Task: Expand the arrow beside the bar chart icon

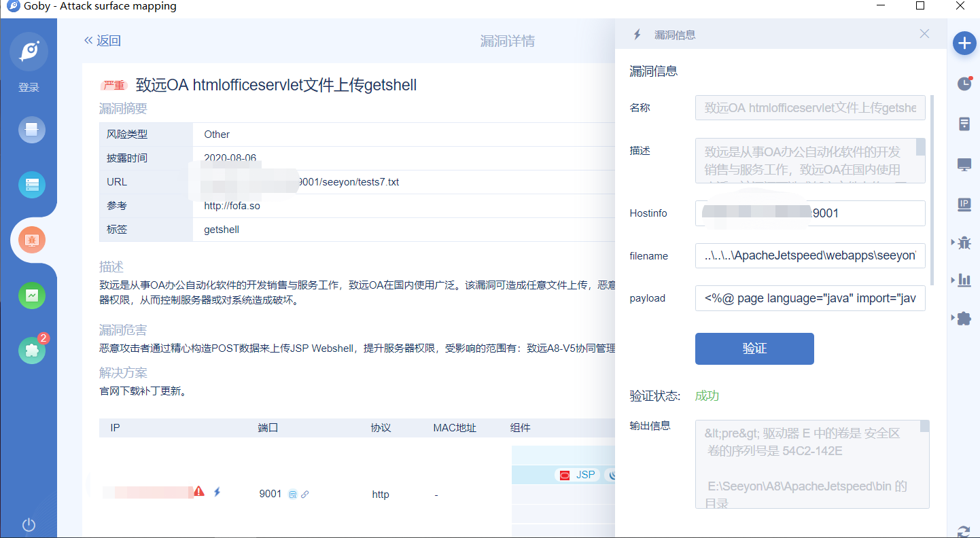Action: pyautogui.click(x=951, y=279)
